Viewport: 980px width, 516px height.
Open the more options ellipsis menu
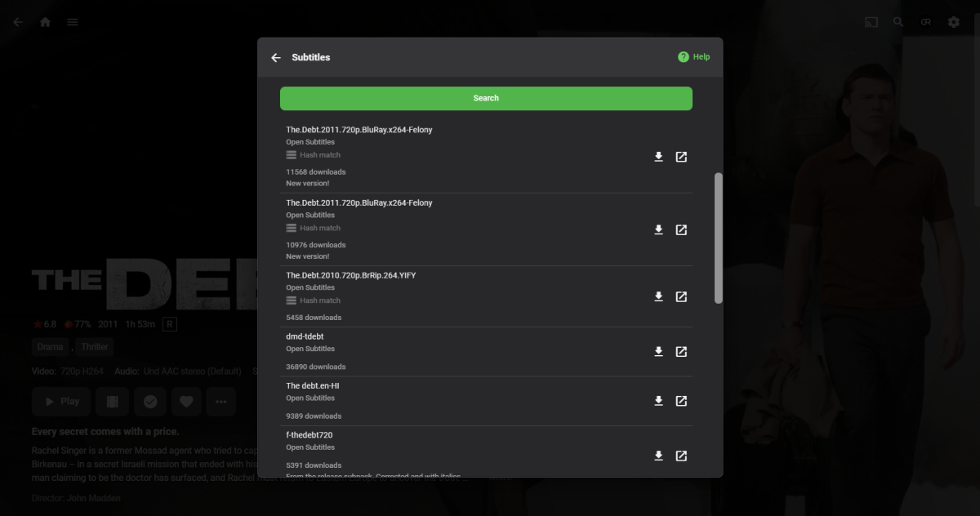220,401
